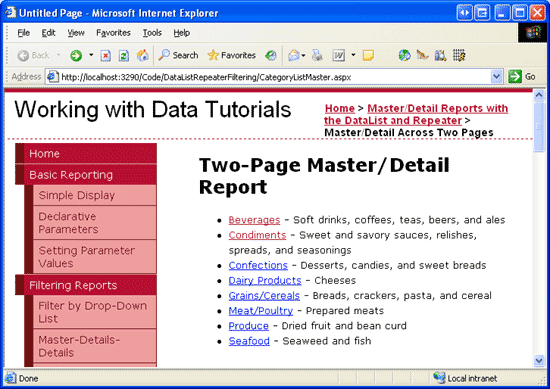Click 'Master/Detail Across Two Pages' breadcrumb text

[409, 133]
